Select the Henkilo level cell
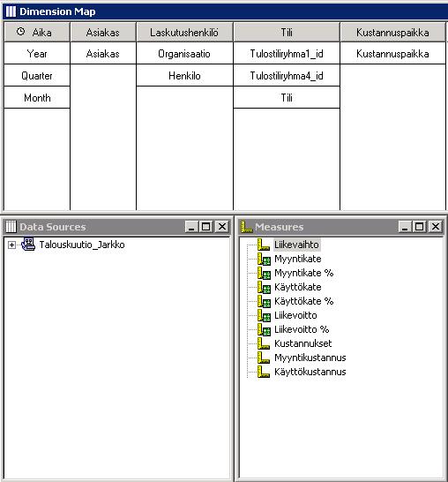448x482 pixels. [x=184, y=76]
